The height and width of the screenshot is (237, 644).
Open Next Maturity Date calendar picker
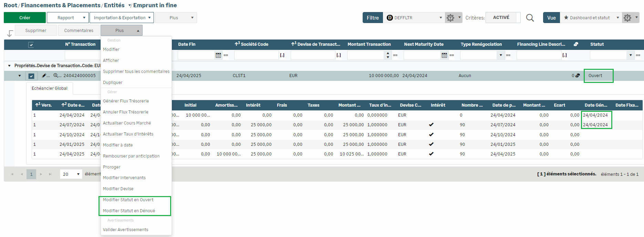point(444,55)
